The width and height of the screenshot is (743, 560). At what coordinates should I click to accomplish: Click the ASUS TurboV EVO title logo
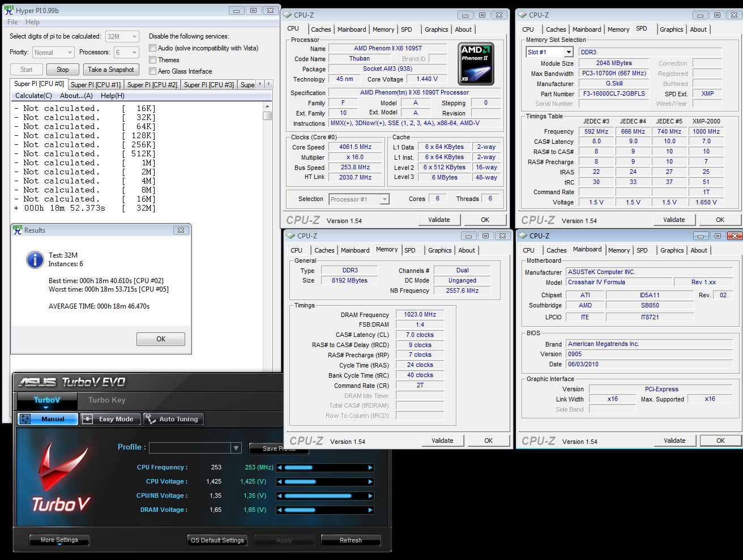click(72, 382)
